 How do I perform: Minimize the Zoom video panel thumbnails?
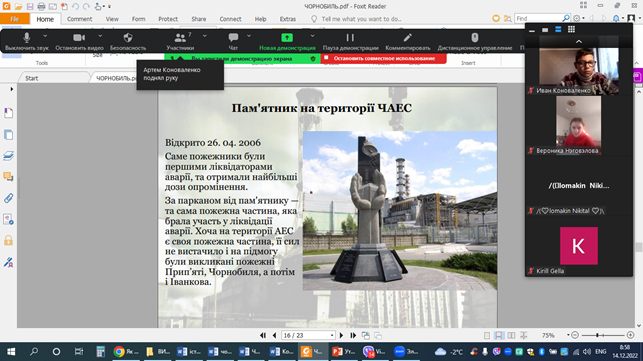532,30
